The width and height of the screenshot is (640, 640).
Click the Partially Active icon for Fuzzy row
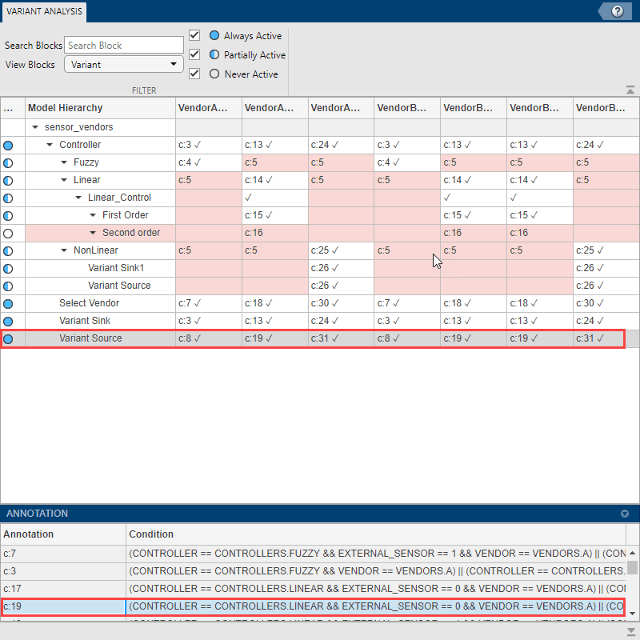(8, 163)
